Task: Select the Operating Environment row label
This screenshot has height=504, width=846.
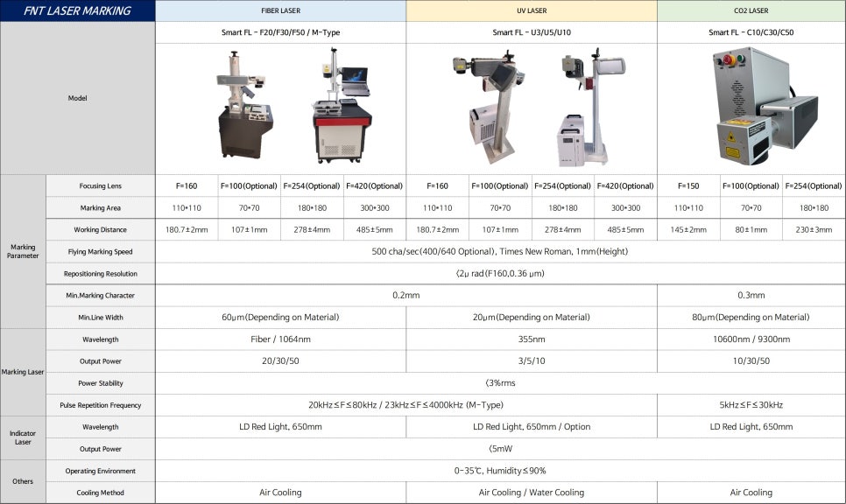Action: 101,471
